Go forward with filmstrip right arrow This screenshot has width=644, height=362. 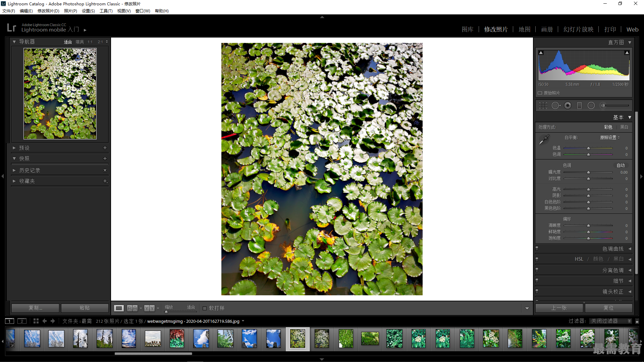click(53, 321)
